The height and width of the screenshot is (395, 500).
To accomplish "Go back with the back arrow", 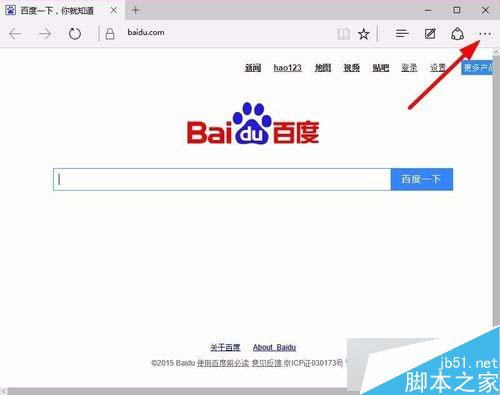I will click(15, 34).
